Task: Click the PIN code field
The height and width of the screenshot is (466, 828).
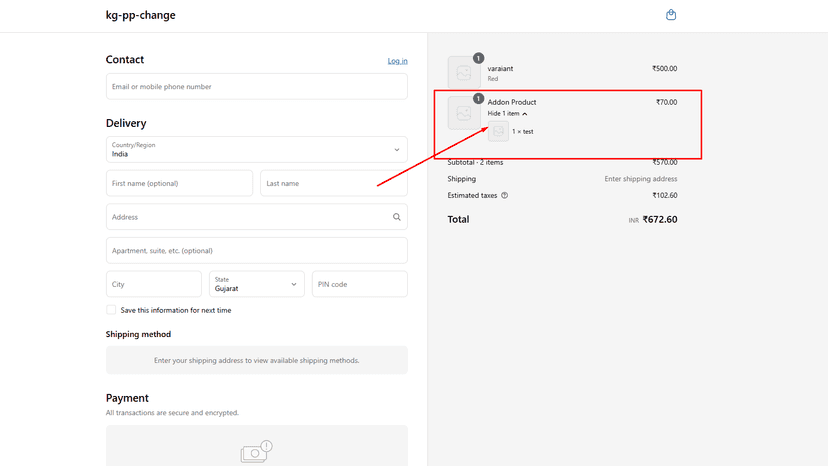Action: 360,284
